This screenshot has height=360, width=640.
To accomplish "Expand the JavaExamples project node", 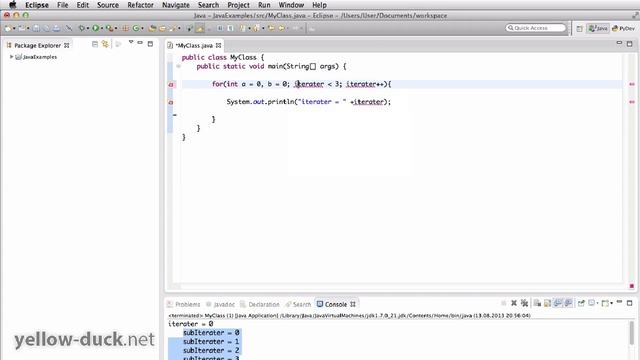I will click(x=11, y=57).
